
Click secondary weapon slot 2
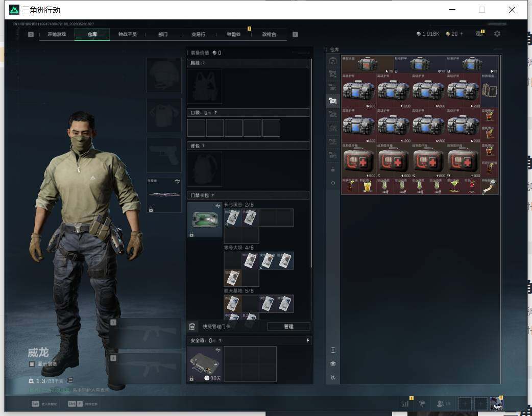click(145, 369)
